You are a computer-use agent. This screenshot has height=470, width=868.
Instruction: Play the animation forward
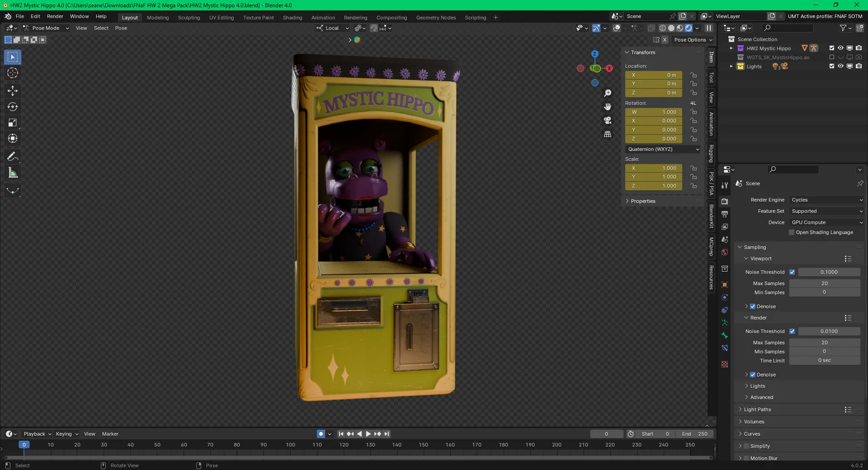368,434
